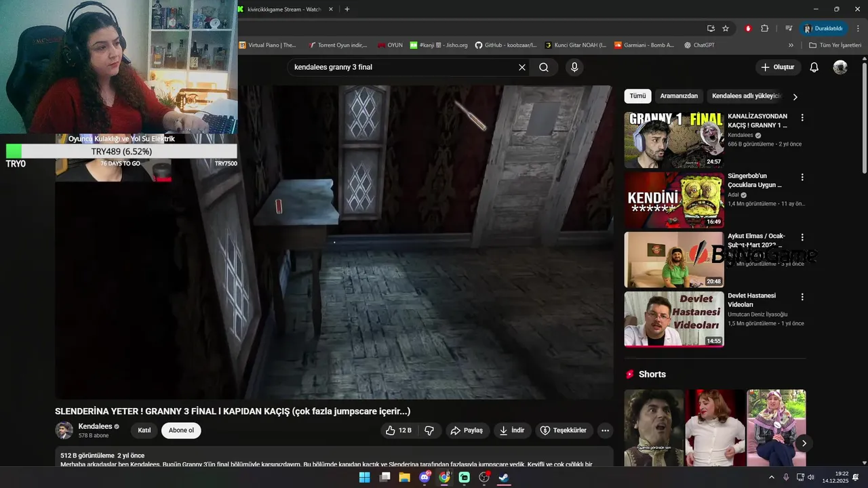
Task: Open the #kanji Jisho.org bookmark
Action: 439,45
